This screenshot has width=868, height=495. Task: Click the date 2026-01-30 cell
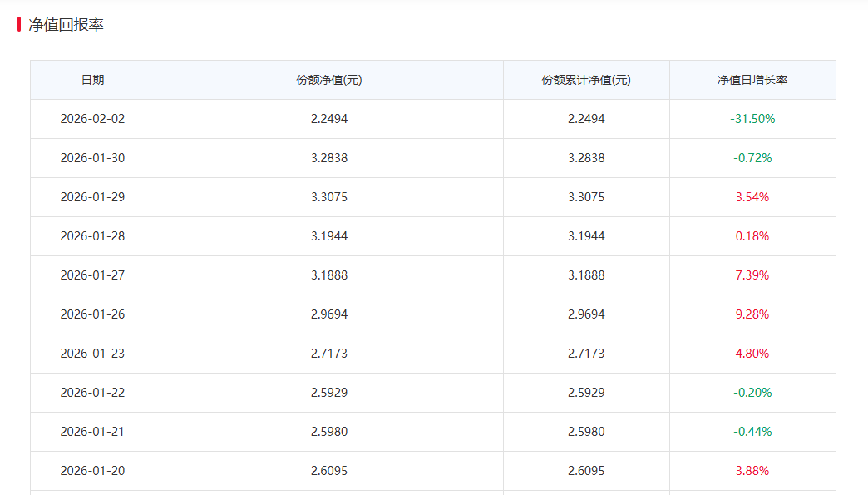(92, 158)
